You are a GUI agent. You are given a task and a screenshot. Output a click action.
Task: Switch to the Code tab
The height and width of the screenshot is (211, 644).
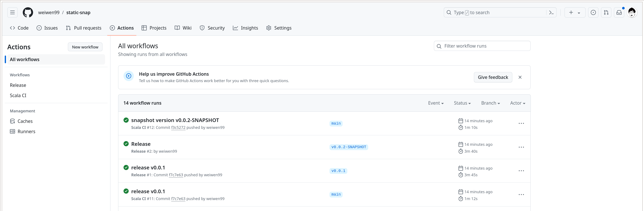(x=19, y=28)
